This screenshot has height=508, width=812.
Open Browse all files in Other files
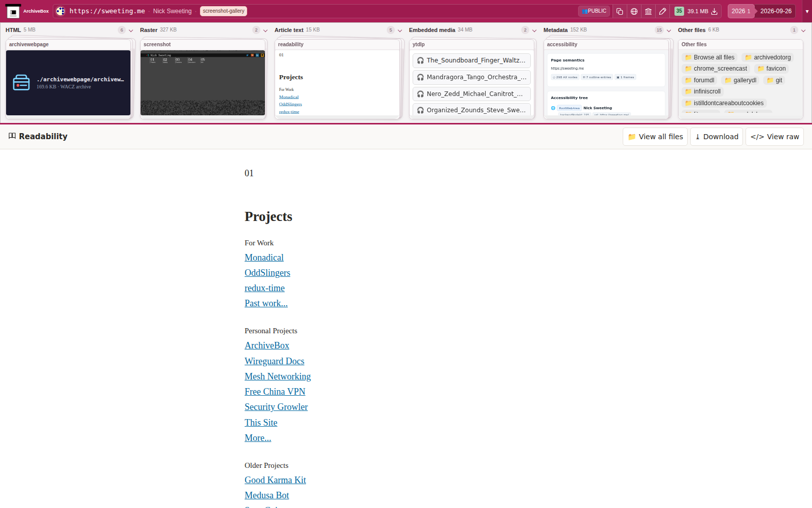click(709, 57)
